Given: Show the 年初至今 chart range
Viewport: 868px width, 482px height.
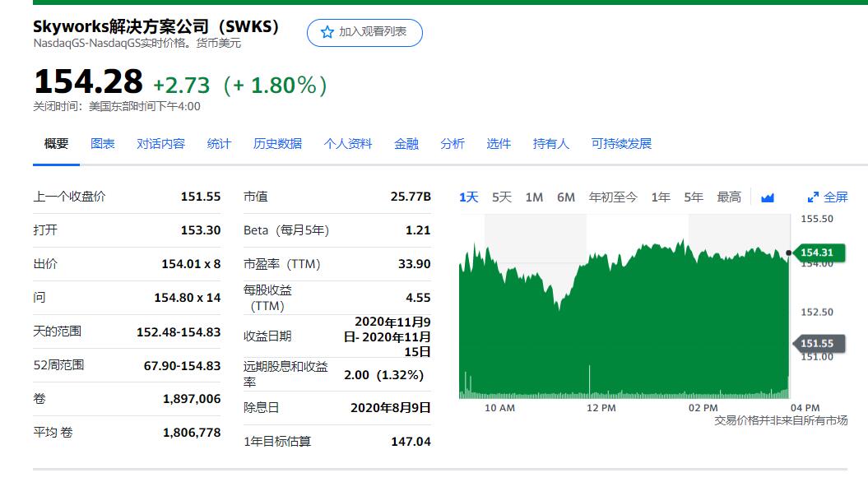Looking at the screenshot, I should tap(613, 197).
